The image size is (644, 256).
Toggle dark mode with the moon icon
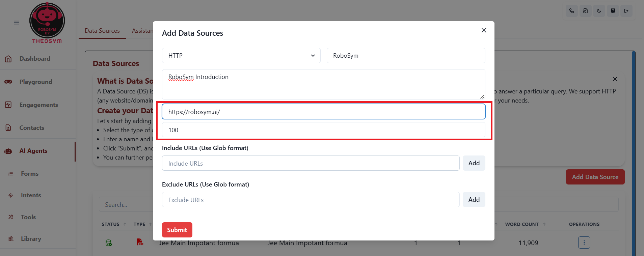click(x=599, y=11)
